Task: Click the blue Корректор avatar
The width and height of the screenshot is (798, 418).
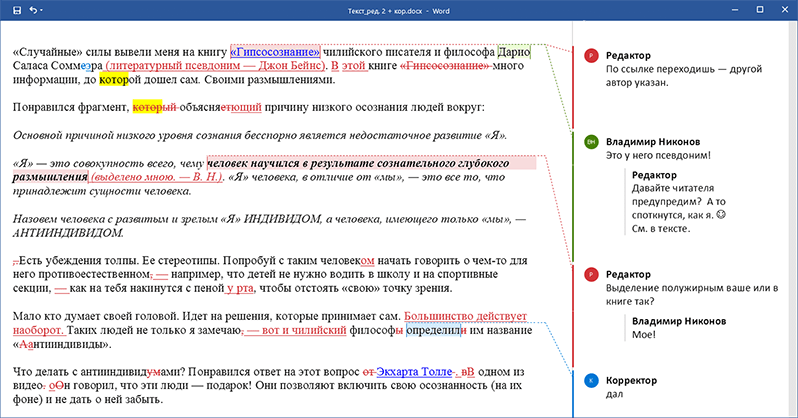Action: 591,380
